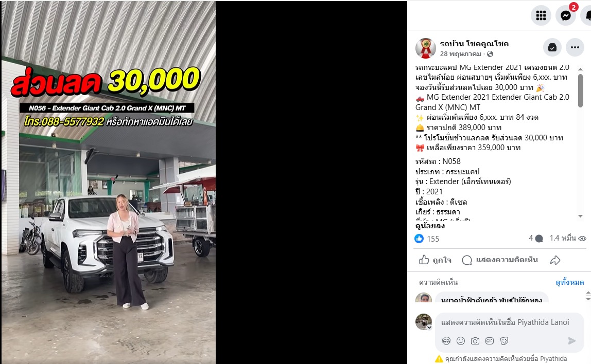This screenshot has height=364, width=591.
Task: Switch commenting identity via profile avatar arrow
Action: click(429, 327)
